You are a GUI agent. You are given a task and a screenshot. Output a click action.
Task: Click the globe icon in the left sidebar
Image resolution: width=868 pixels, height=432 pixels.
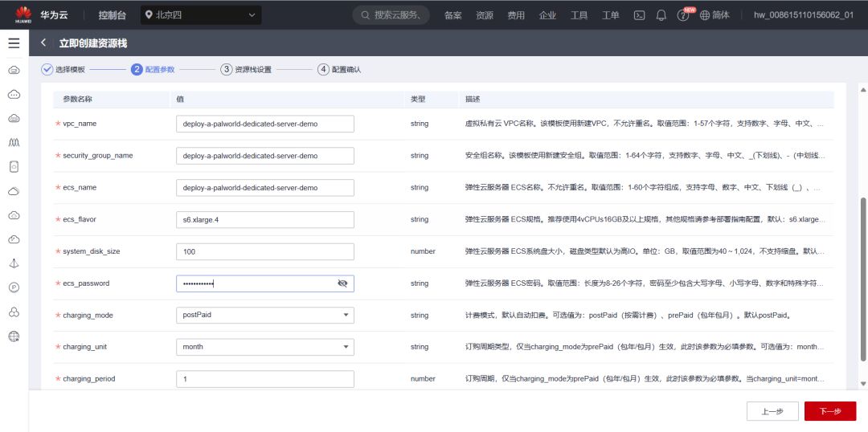pyautogui.click(x=14, y=336)
